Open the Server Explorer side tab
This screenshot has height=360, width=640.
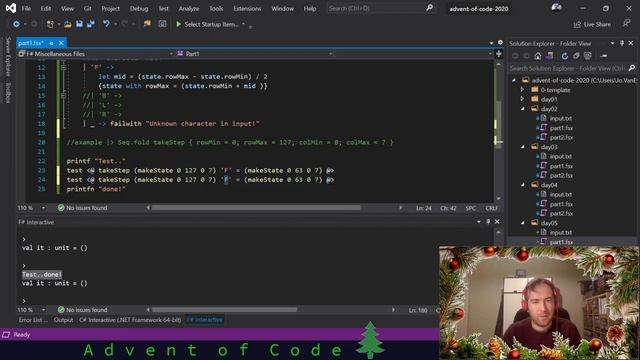click(x=8, y=56)
